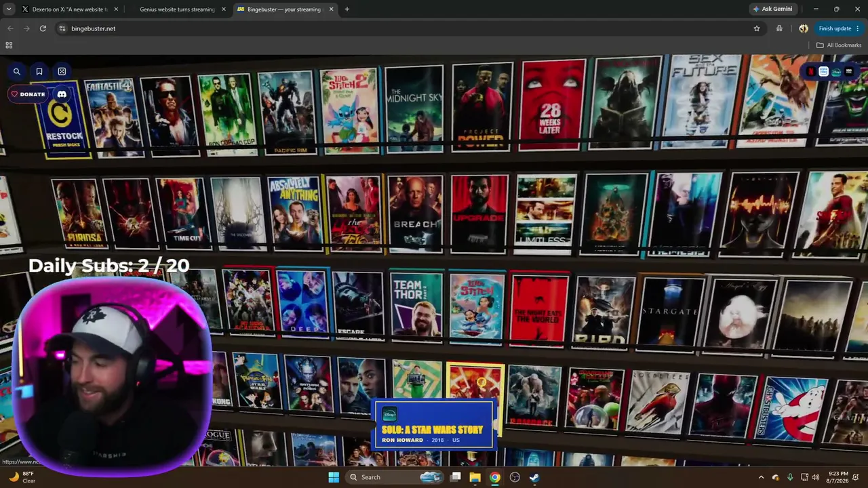This screenshot has width=868, height=488.
Task: Select the Bingebuster tab
Action: 285,9
